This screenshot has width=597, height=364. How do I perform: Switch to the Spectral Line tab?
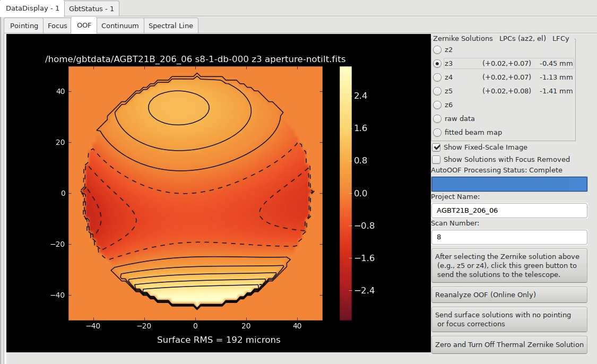170,25
